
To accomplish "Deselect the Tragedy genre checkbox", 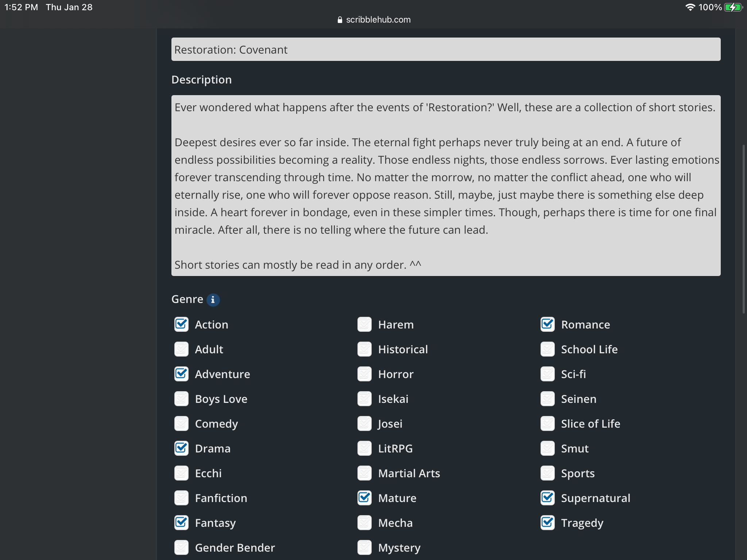I will point(547,523).
